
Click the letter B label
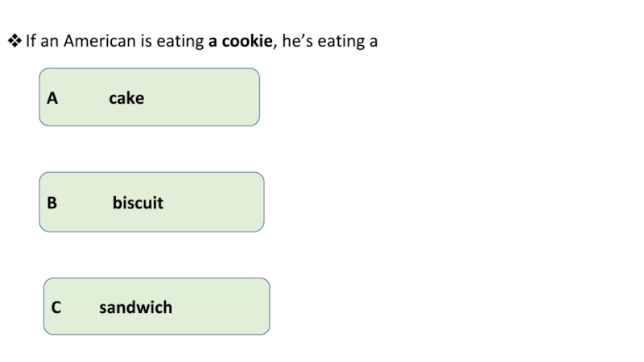pyautogui.click(x=52, y=203)
